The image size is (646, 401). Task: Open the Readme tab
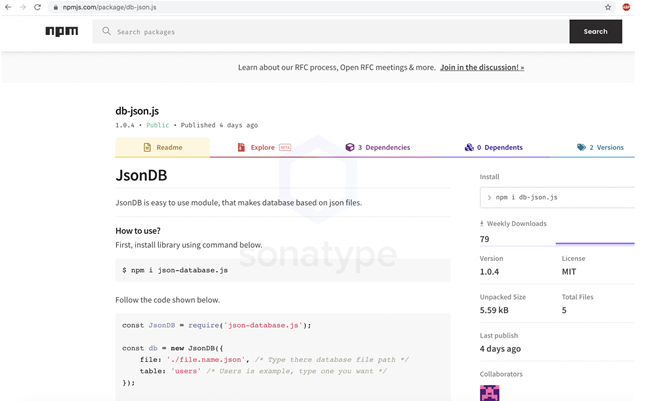tap(162, 147)
